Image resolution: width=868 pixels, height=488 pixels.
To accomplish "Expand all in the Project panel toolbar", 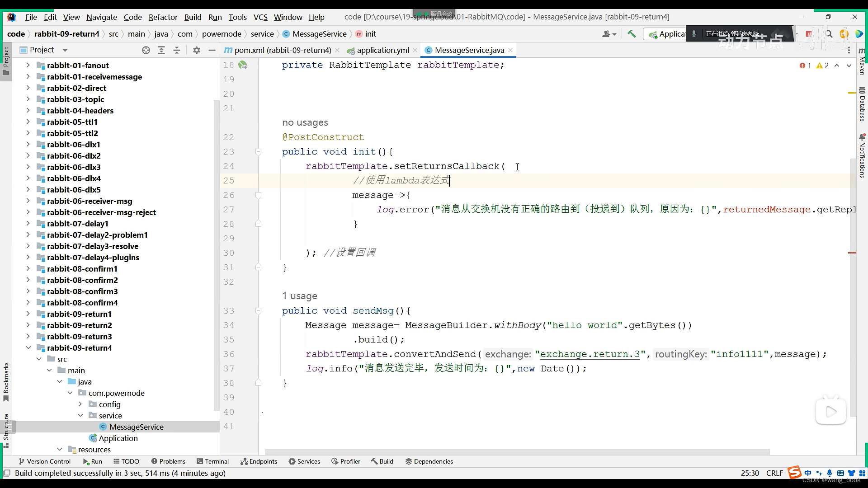I will tap(161, 50).
